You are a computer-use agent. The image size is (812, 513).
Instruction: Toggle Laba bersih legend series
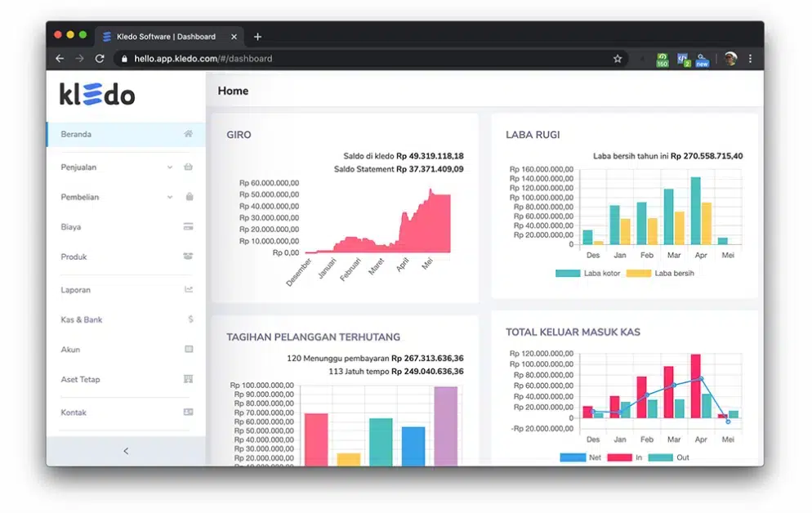pyautogui.click(x=660, y=274)
